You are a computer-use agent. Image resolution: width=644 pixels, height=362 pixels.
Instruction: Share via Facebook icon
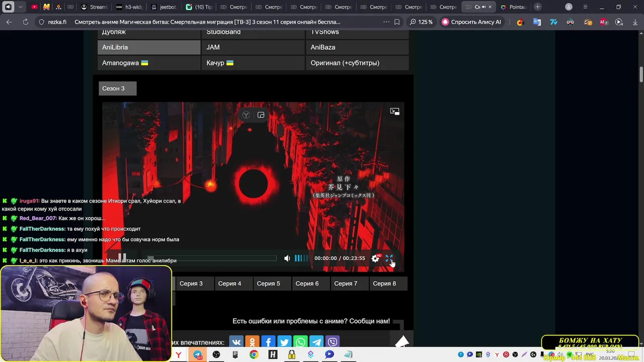[268, 342]
